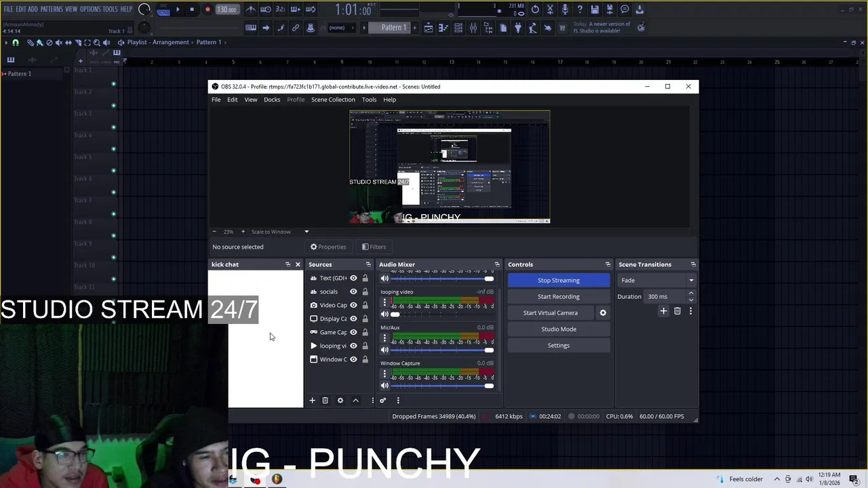
Task: Click FL Studio tempo 130 field
Action: 227,9
